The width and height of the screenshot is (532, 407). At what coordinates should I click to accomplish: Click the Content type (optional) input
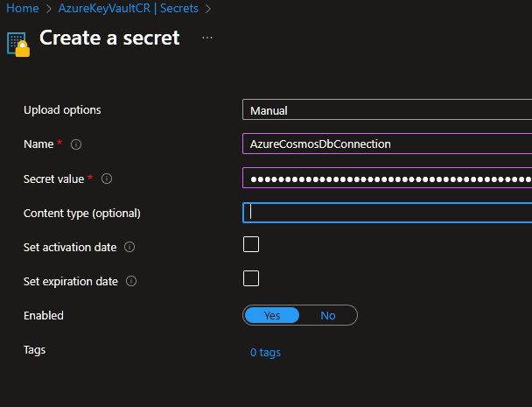[x=387, y=213]
